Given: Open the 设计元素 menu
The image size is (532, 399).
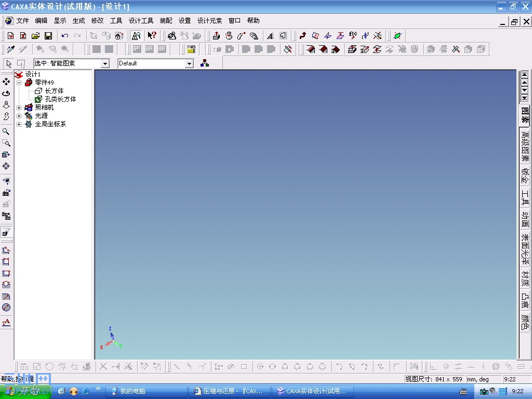Looking at the screenshot, I should click(209, 21).
